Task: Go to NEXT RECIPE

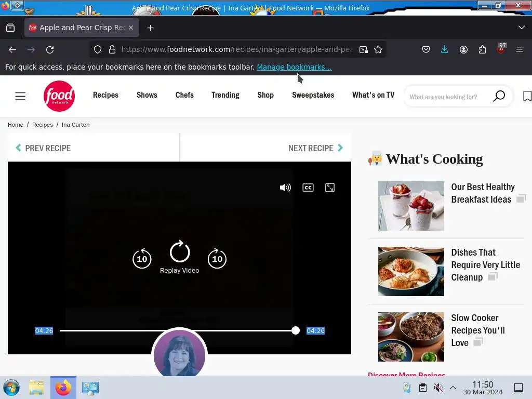Action: (x=315, y=148)
